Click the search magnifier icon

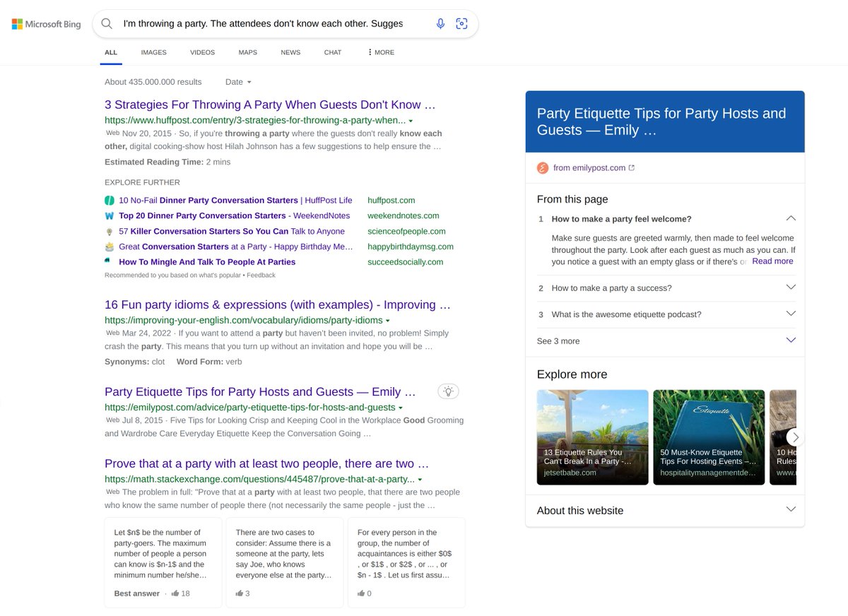click(x=107, y=23)
